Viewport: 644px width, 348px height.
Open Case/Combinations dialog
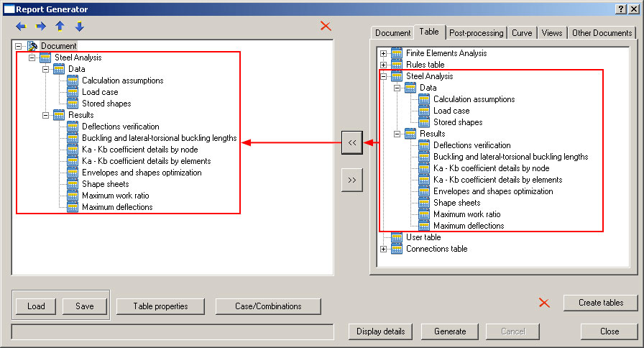268,306
